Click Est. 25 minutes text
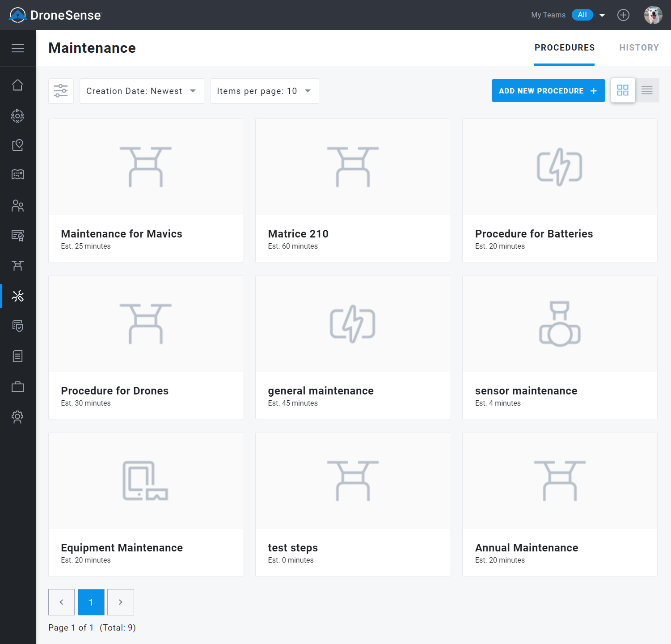 [86, 246]
